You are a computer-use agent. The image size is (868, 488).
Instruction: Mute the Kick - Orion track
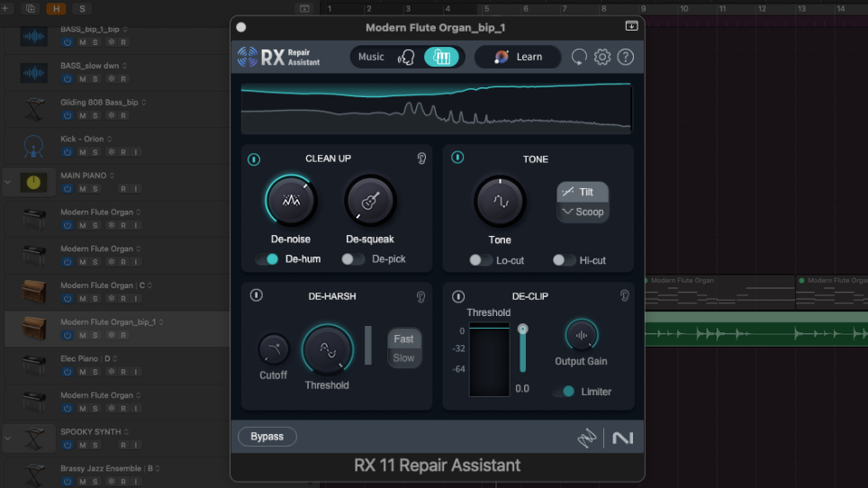83,152
